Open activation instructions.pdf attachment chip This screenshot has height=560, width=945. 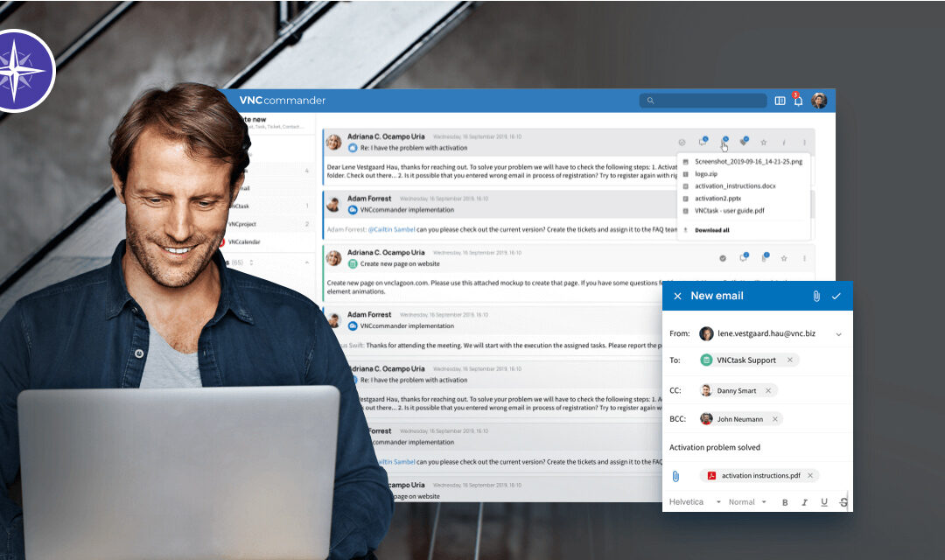click(760, 476)
